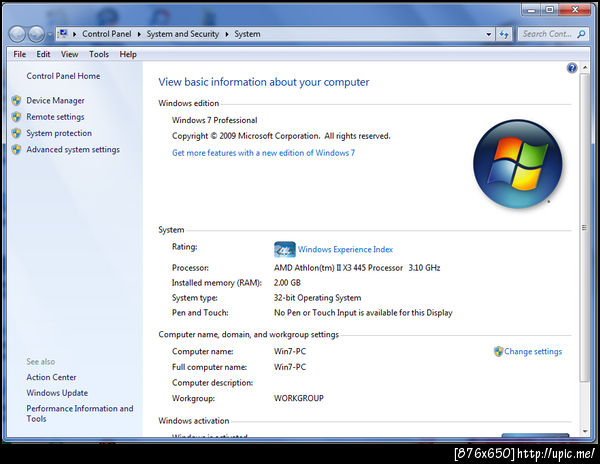
Task: Click the WORKGROUP value
Action: click(298, 398)
